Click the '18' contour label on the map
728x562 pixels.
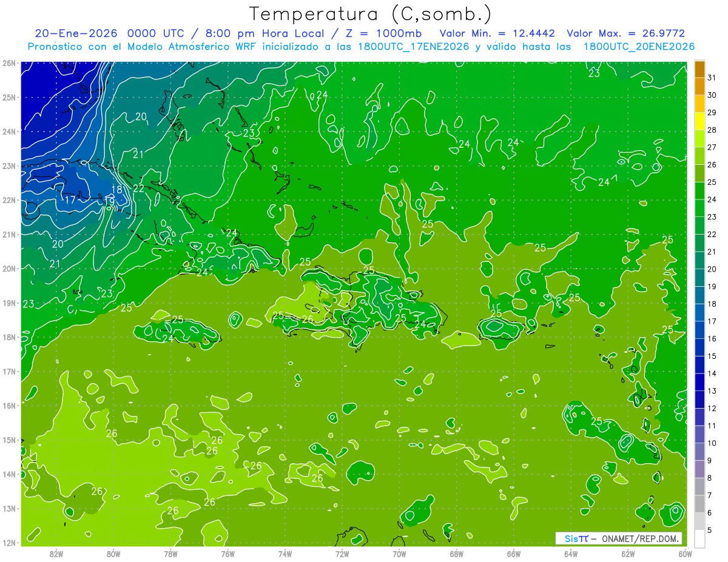[116, 189]
